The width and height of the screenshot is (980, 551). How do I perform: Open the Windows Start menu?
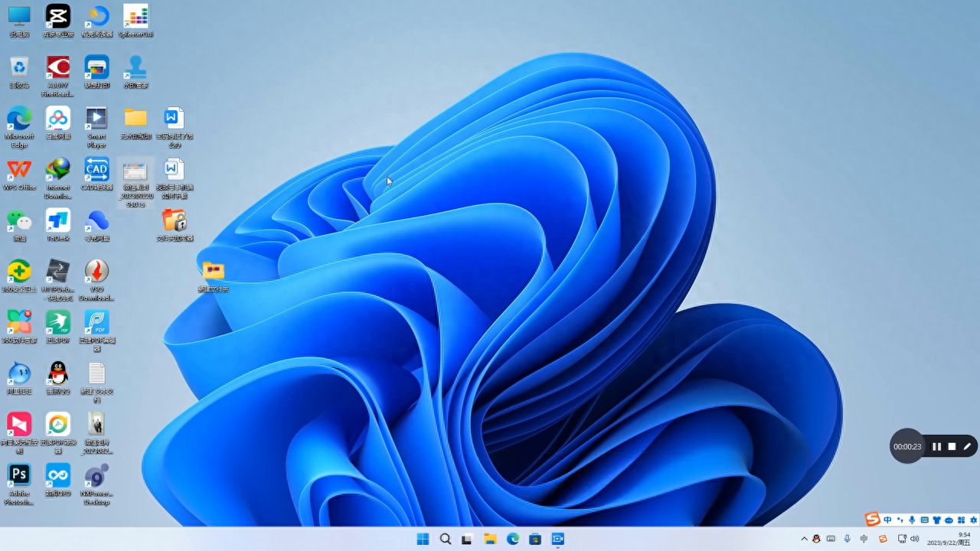(423, 539)
